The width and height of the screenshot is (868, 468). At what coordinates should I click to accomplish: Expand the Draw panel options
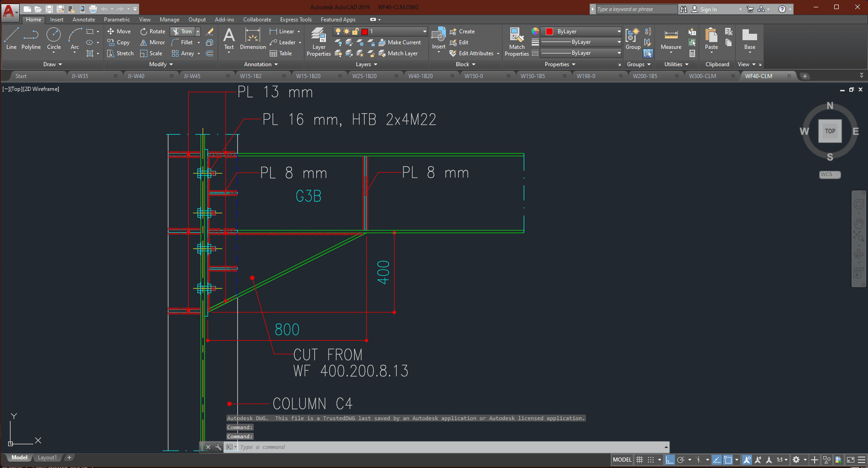(x=52, y=64)
